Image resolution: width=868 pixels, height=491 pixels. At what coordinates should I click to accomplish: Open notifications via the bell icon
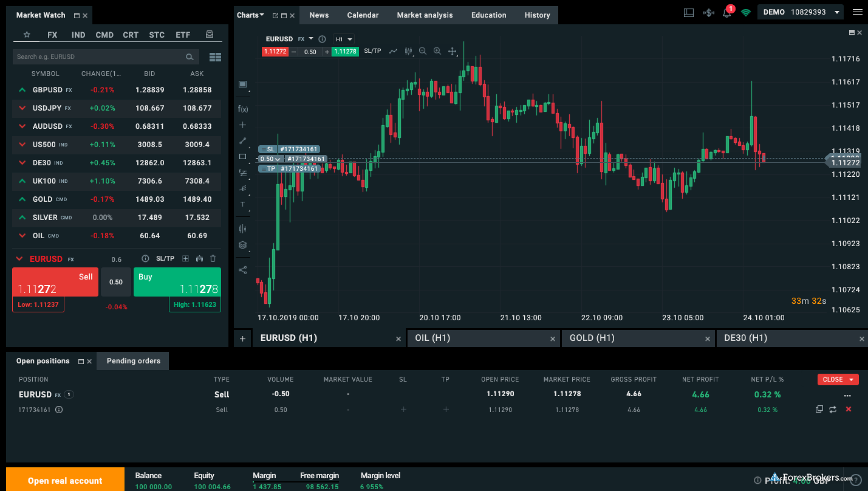pos(726,15)
